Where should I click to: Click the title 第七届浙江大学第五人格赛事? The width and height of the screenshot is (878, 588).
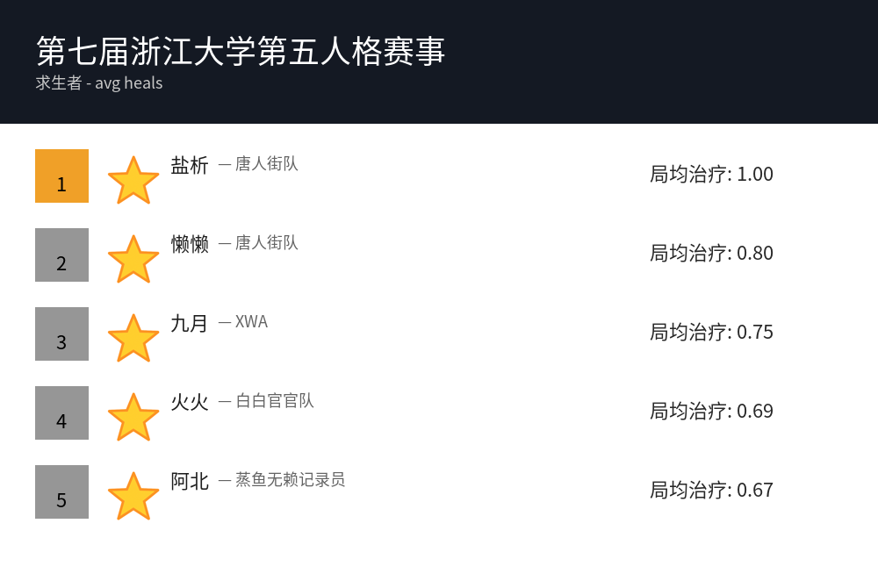241,51
